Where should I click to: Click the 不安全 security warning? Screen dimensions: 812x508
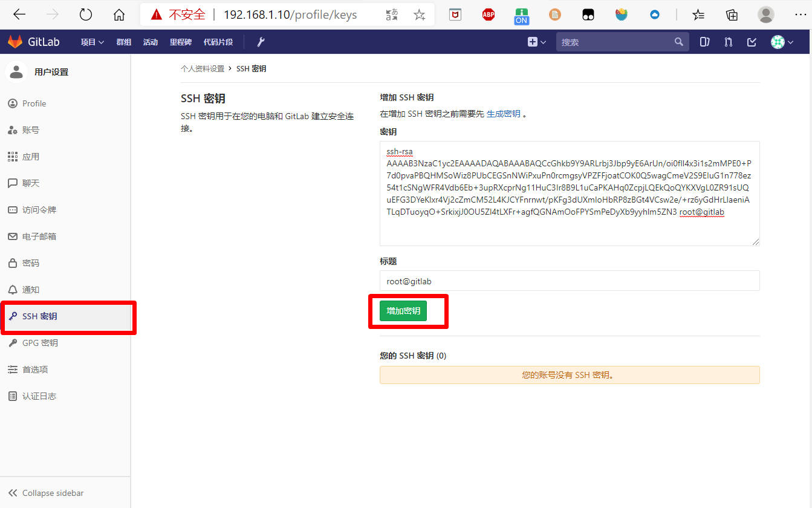coord(178,15)
